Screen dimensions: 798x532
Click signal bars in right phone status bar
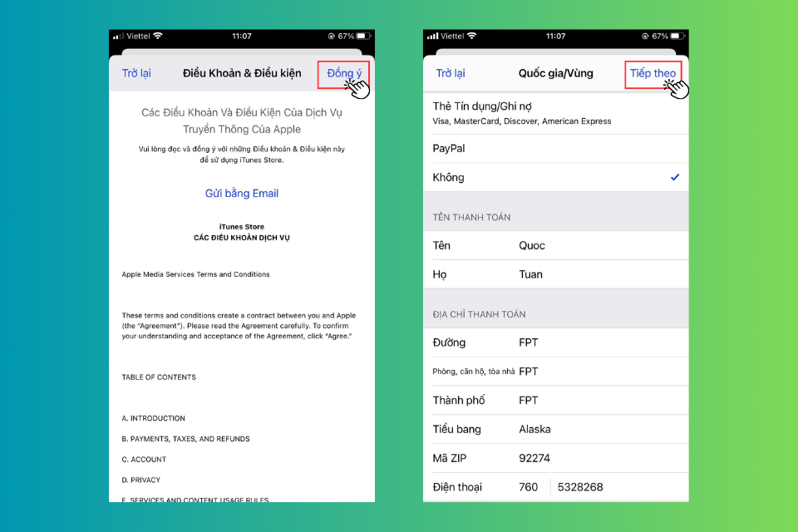point(432,36)
